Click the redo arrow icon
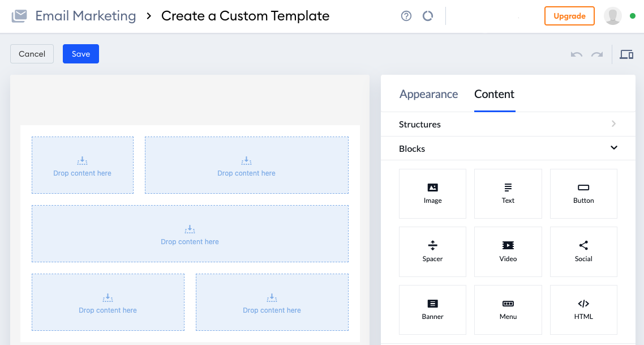 tap(597, 54)
